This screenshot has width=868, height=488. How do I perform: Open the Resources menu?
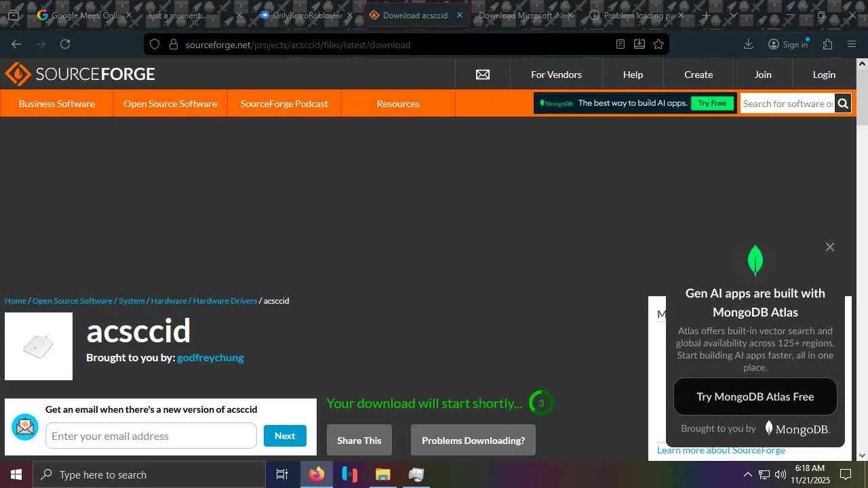click(398, 104)
